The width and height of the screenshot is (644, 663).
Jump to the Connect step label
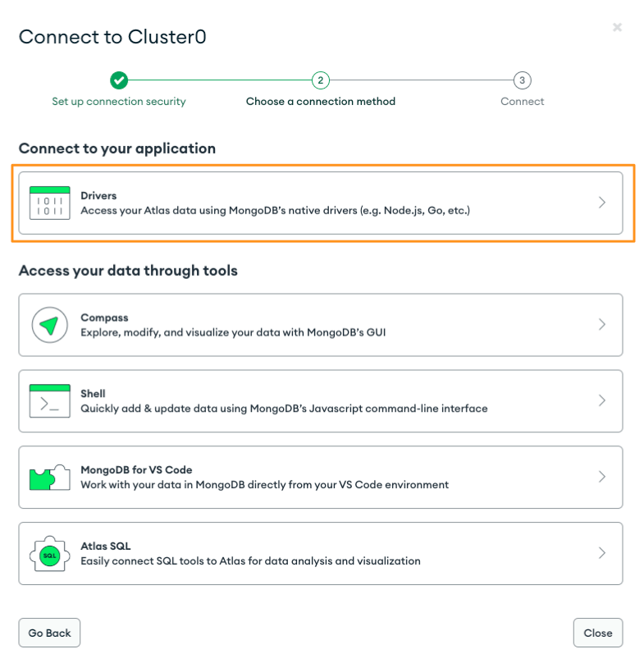point(523,102)
